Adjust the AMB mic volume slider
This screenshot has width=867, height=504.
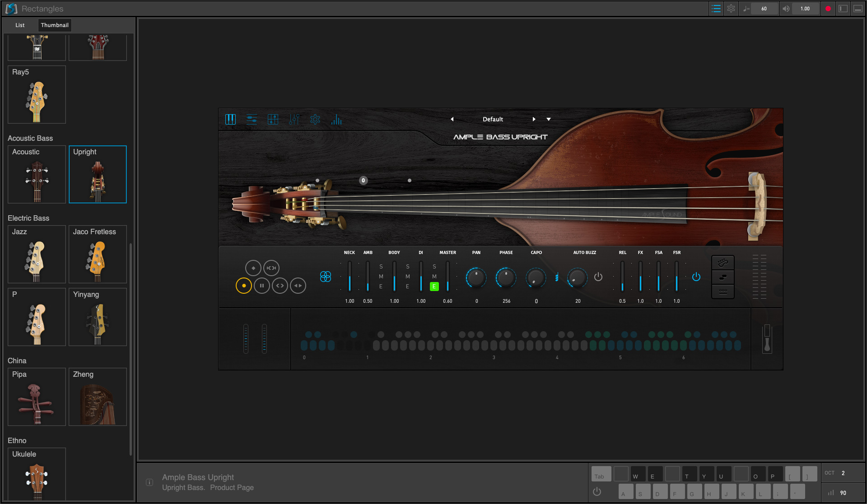(x=368, y=276)
